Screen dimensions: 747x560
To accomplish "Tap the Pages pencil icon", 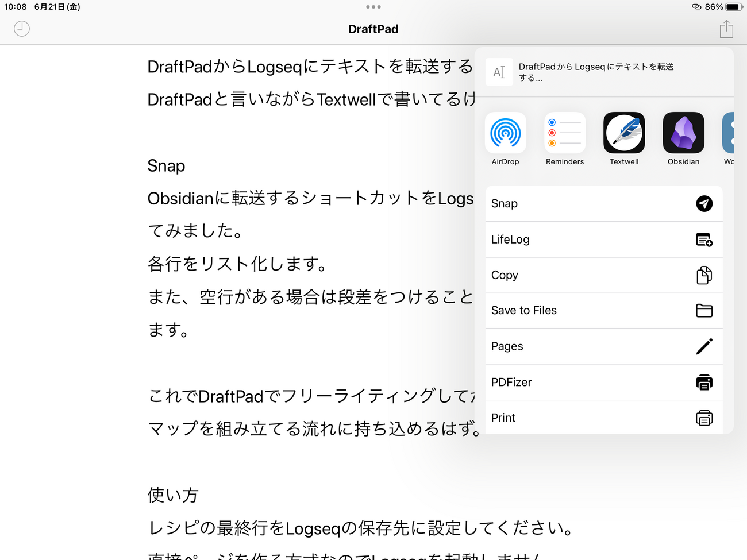I will 704,346.
